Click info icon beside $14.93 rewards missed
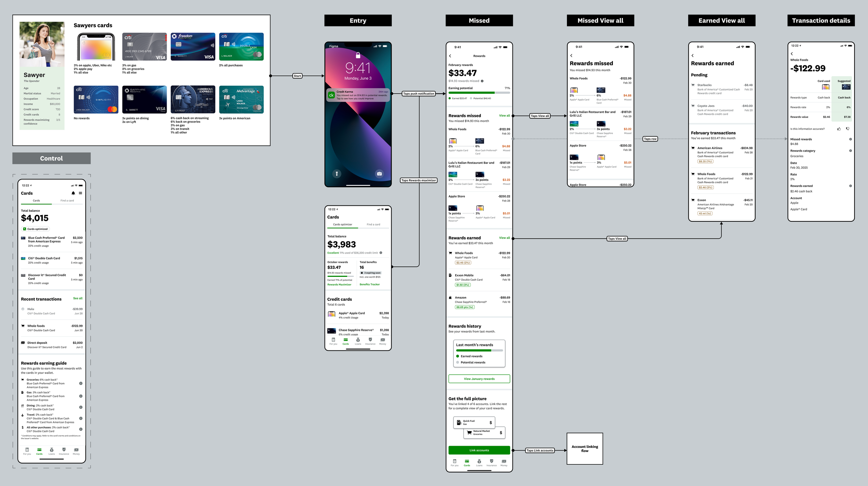The width and height of the screenshot is (868, 486). [482, 81]
